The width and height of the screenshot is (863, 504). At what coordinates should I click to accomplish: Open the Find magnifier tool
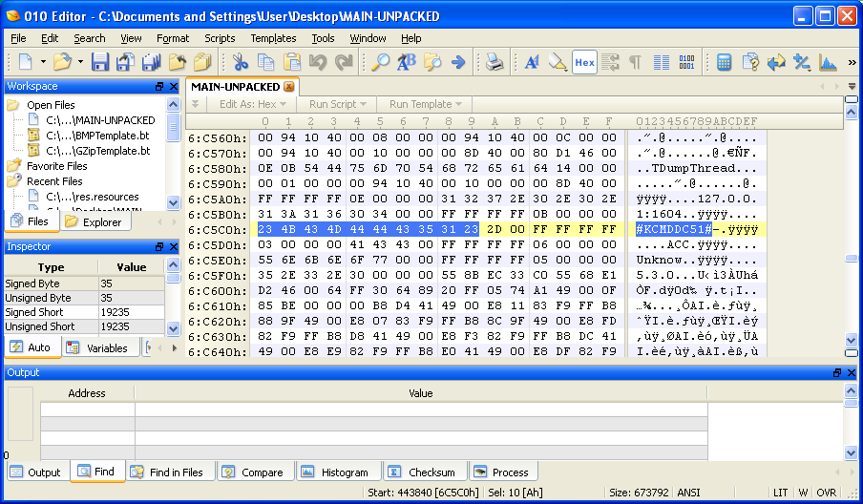pyautogui.click(x=380, y=63)
